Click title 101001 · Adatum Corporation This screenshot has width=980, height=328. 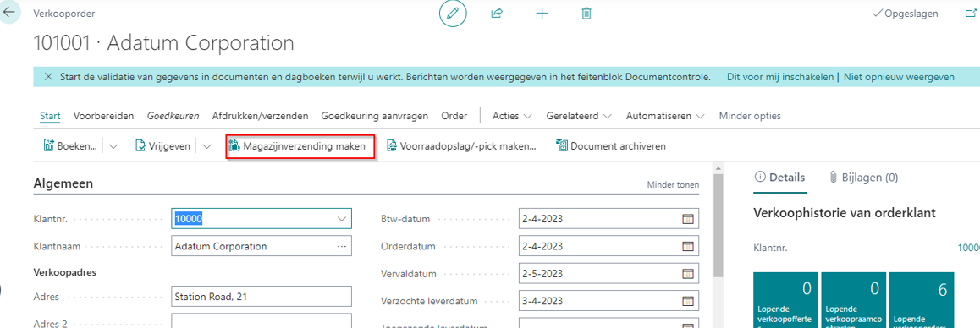pos(163,42)
